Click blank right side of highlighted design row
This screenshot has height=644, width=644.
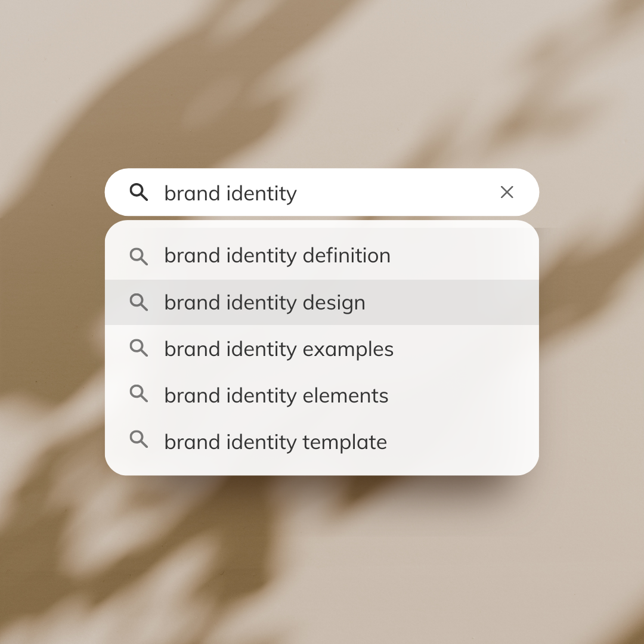pos(452,302)
